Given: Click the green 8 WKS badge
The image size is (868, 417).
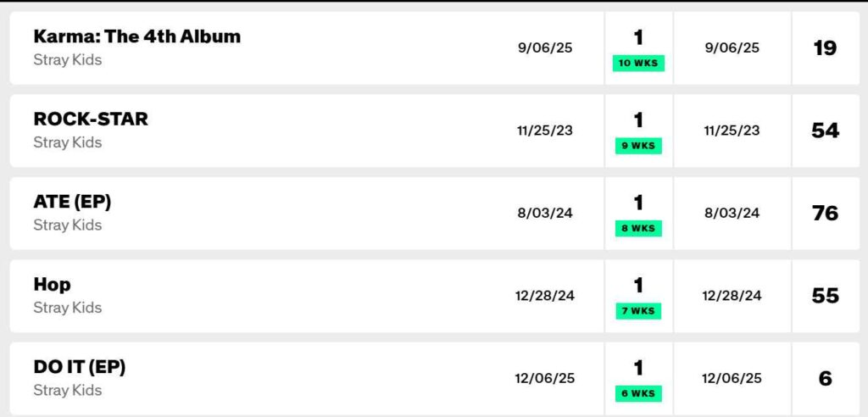Looking at the screenshot, I should coord(638,228).
